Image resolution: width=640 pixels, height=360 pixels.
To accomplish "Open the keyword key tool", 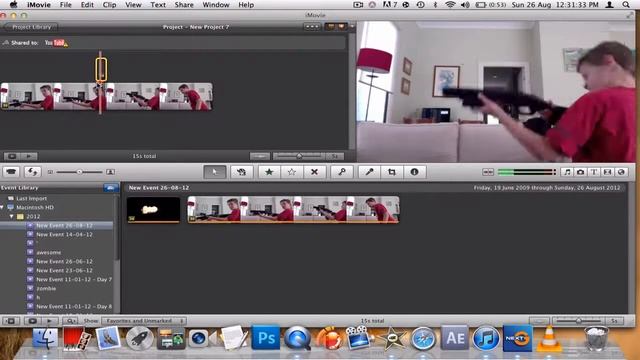I will click(342, 172).
